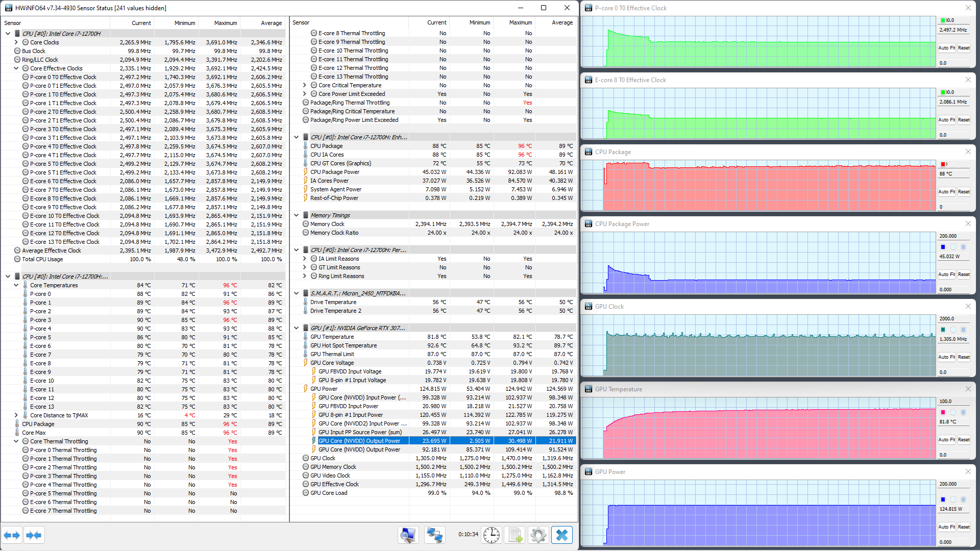
Task: Click the expand columns double-arrow icon
Action: point(12,535)
